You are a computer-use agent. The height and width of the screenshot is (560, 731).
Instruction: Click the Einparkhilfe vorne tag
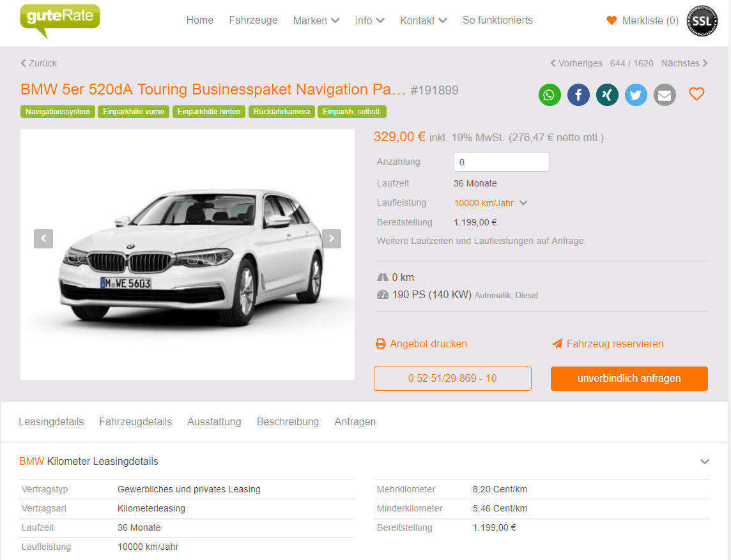[134, 112]
